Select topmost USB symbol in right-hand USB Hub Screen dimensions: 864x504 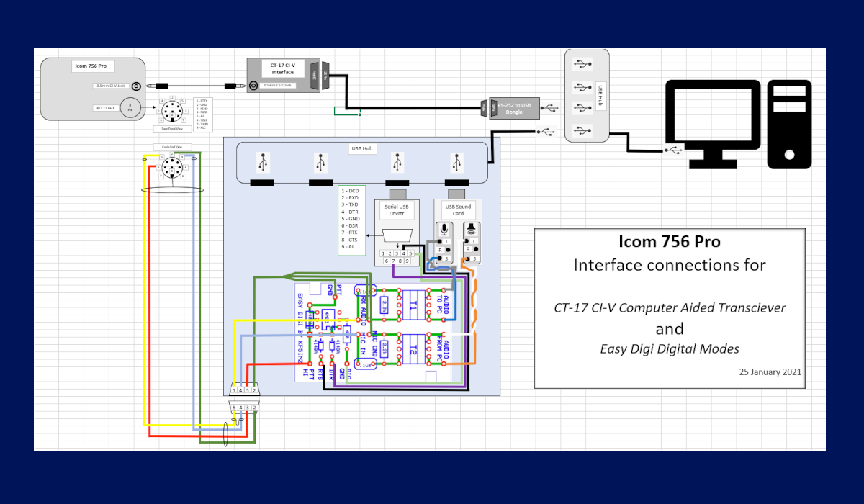pyautogui.click(x=581, y=64)
